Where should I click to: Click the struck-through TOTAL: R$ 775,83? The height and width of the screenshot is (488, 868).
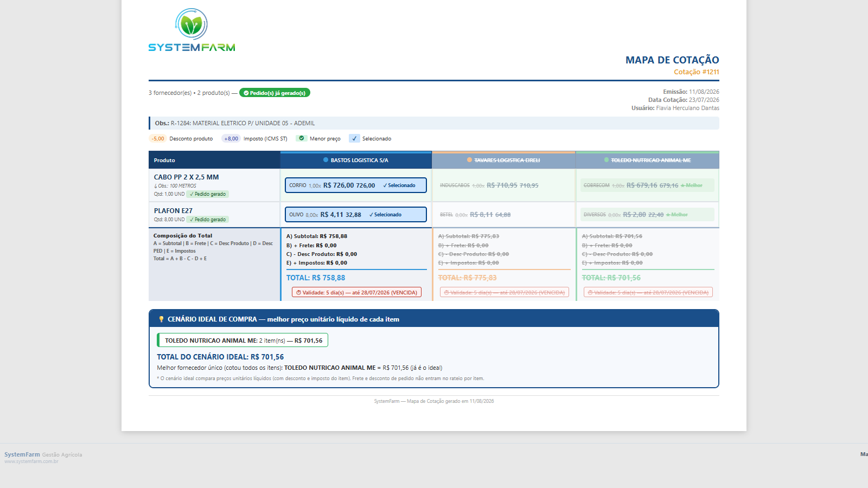[468, 278]
